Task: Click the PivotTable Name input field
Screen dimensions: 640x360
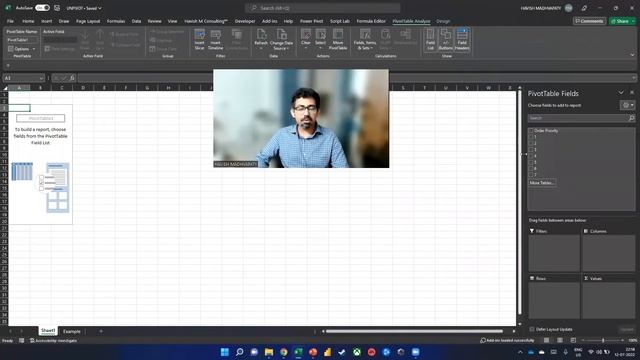Action: [x=22, y=40]
